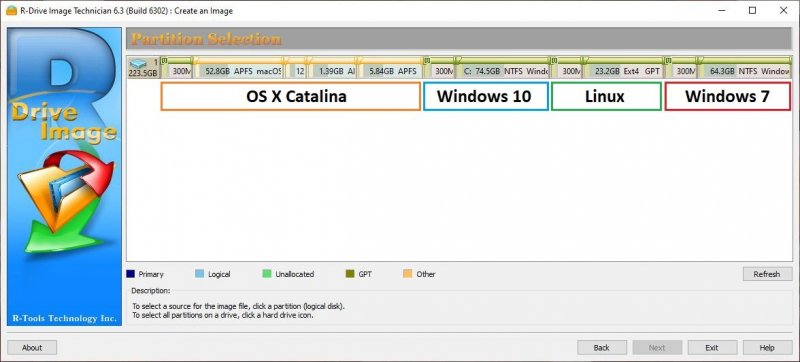Select the 300M partition before the C: drive
The image size is (800, 362).
[439, 68]
